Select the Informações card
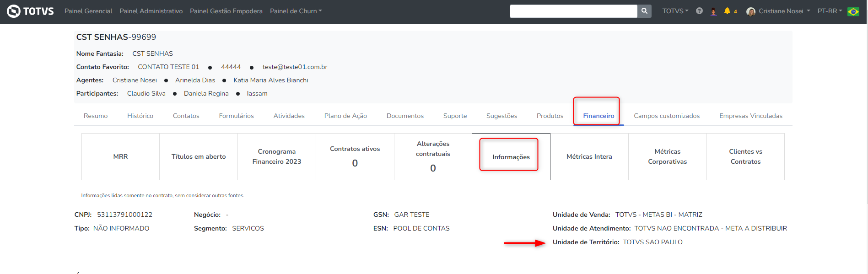 [511, 156]
